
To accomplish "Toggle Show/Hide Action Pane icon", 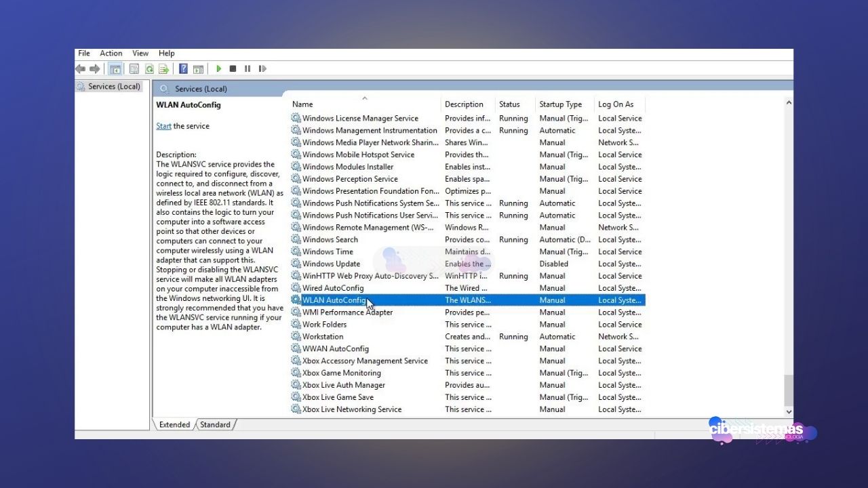I will [198, 68].
